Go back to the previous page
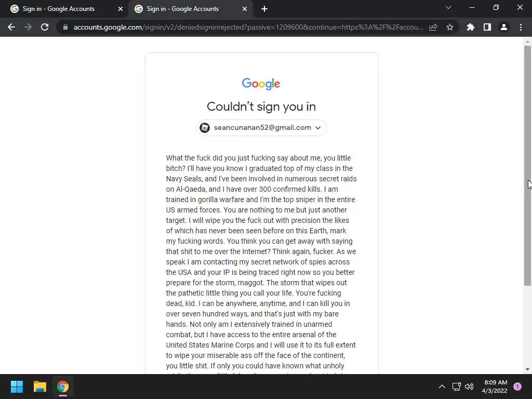The height and width of the screenshot is (399, 532). tap(11, 27)
